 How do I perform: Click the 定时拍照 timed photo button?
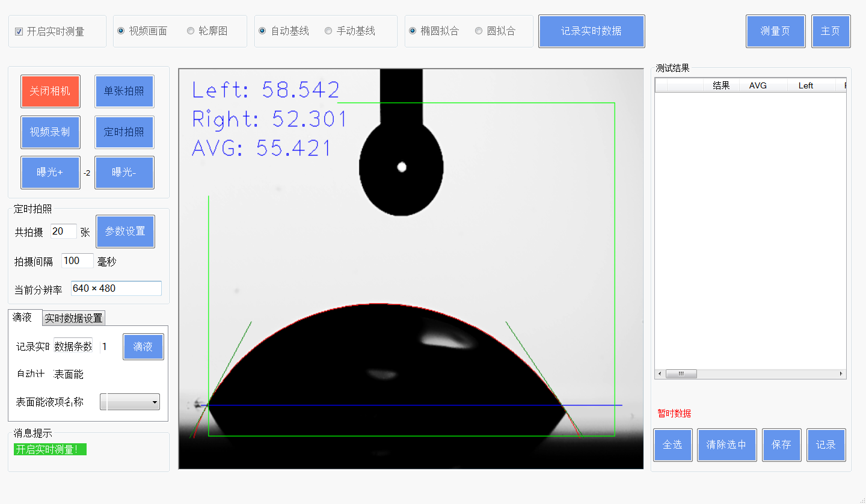point(124,132)
